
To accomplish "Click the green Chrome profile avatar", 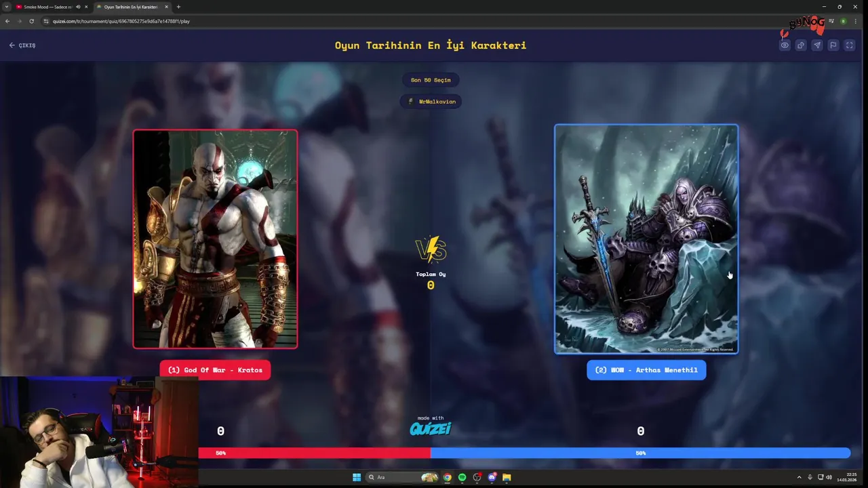I will coord(844,21).
